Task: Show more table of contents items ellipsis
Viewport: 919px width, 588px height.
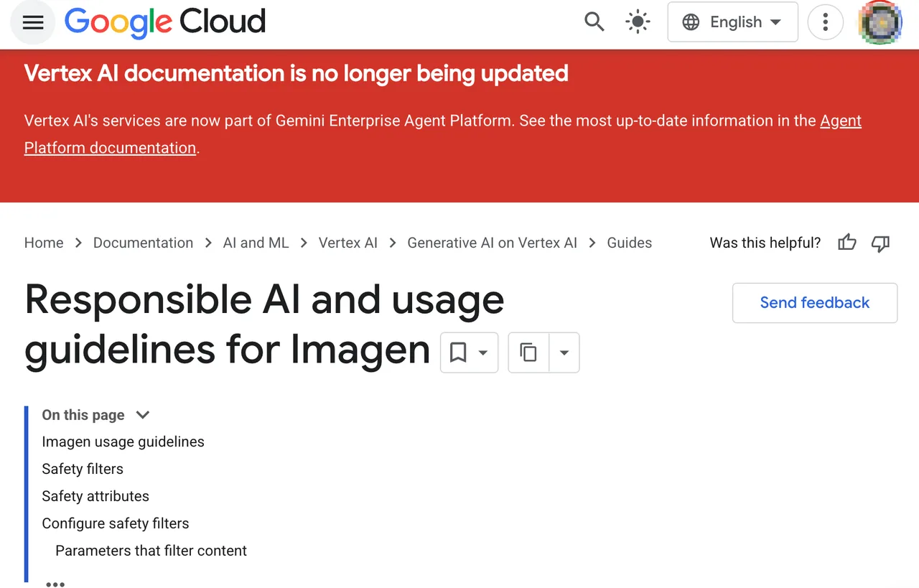Action: click(55, 584)
